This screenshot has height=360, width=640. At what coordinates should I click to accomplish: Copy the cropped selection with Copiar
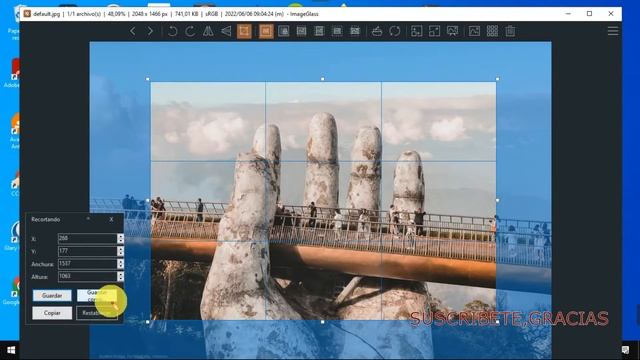[52, 313]
